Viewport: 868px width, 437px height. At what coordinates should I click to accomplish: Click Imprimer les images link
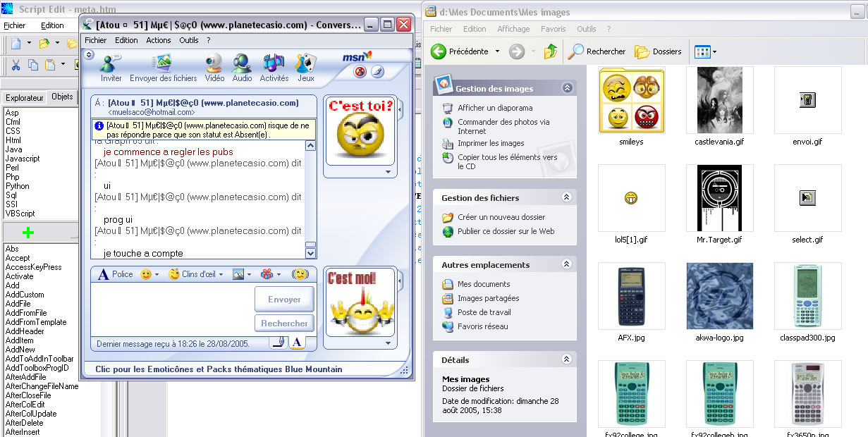pyautogui.click(x=491, y=143)
